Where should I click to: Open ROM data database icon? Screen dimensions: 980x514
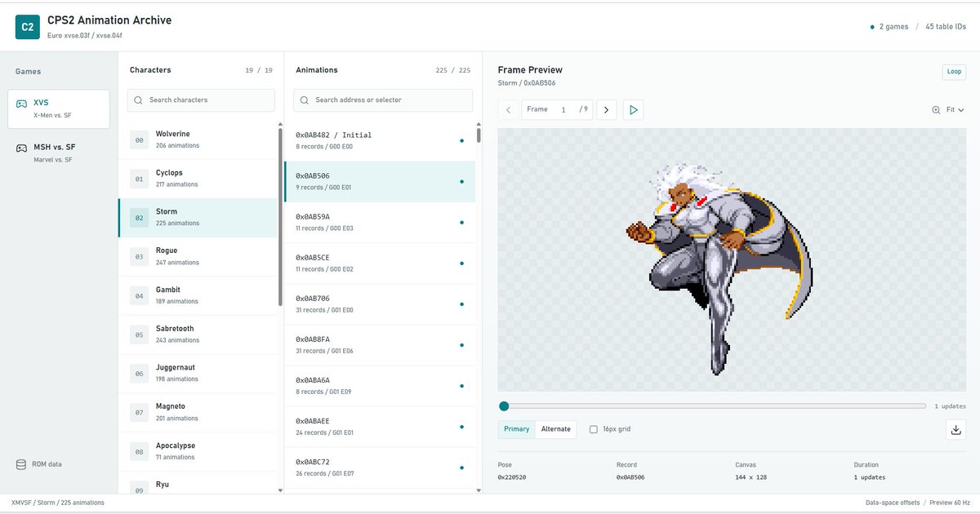[21, 464]
